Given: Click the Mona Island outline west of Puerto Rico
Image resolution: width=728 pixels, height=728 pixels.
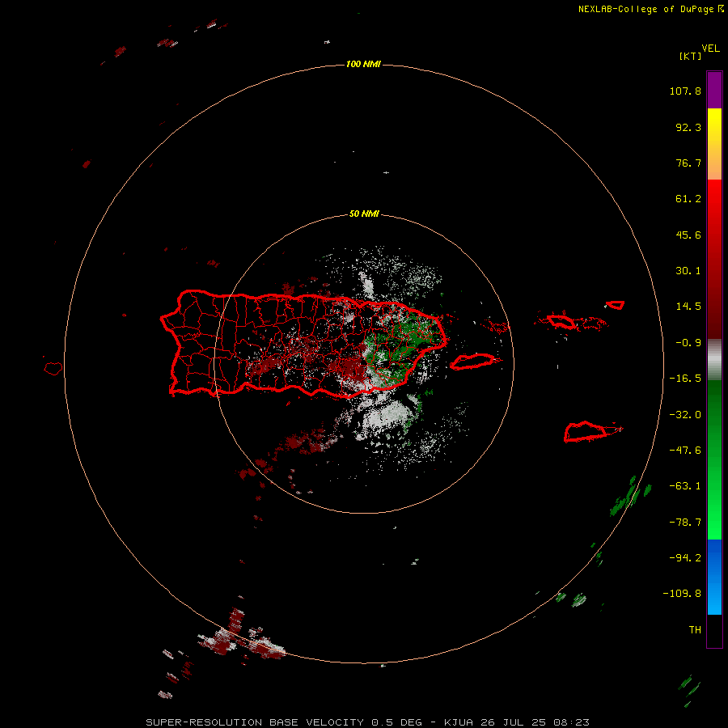Looking at the screenshot, I should pyautogui.click(x=53, y=369).
